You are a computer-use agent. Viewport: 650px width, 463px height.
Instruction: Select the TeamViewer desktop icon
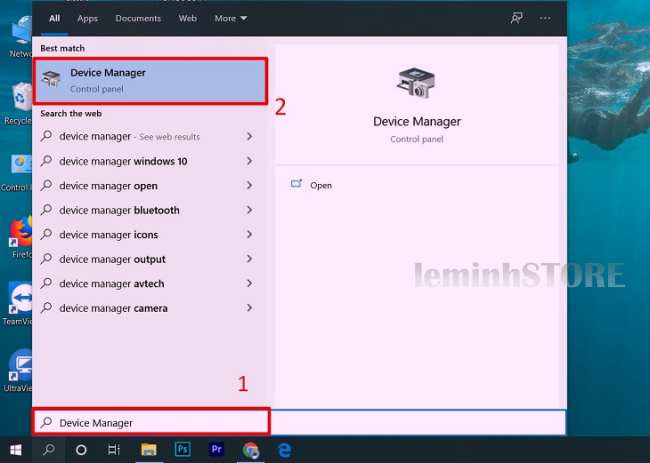(x=19, y=304)
